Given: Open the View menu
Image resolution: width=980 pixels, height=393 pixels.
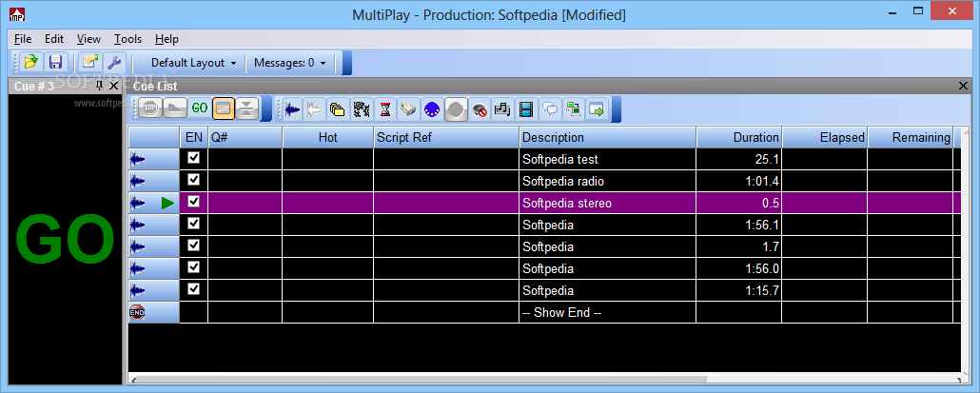Looking at the screenshot, I should (88, 39).
